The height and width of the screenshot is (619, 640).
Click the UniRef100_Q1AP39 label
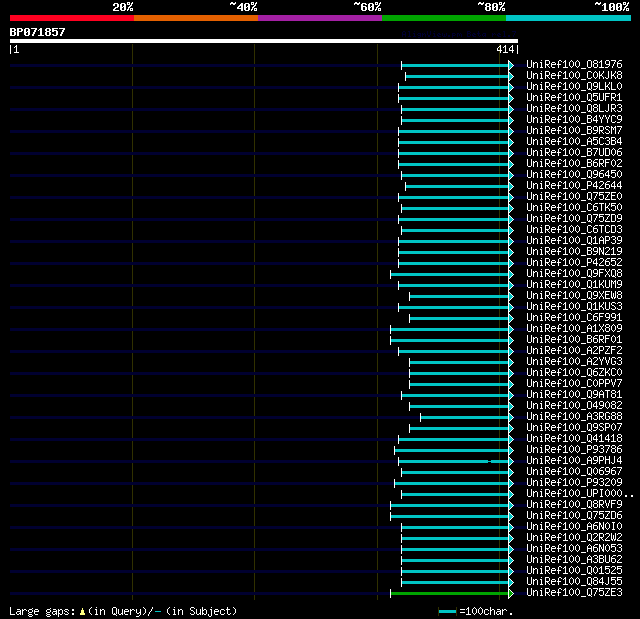pyautogui.click(x=574, y=241)
